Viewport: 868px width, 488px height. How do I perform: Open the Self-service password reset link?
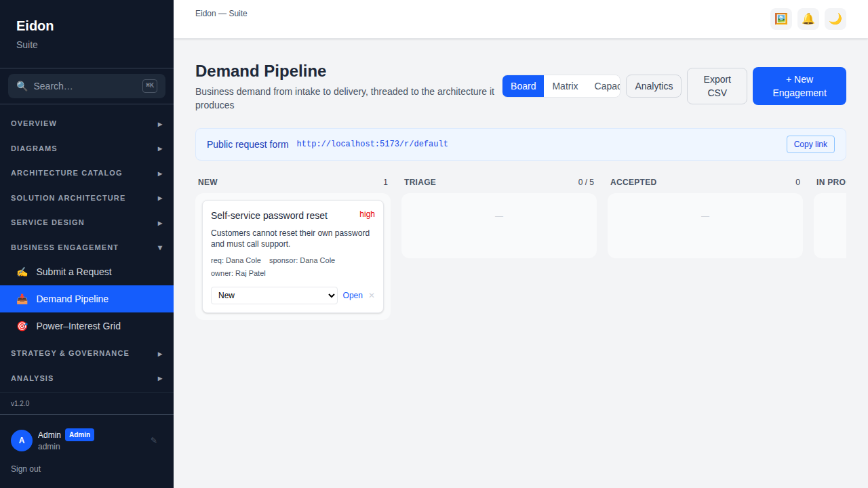[x=353, y=296]
